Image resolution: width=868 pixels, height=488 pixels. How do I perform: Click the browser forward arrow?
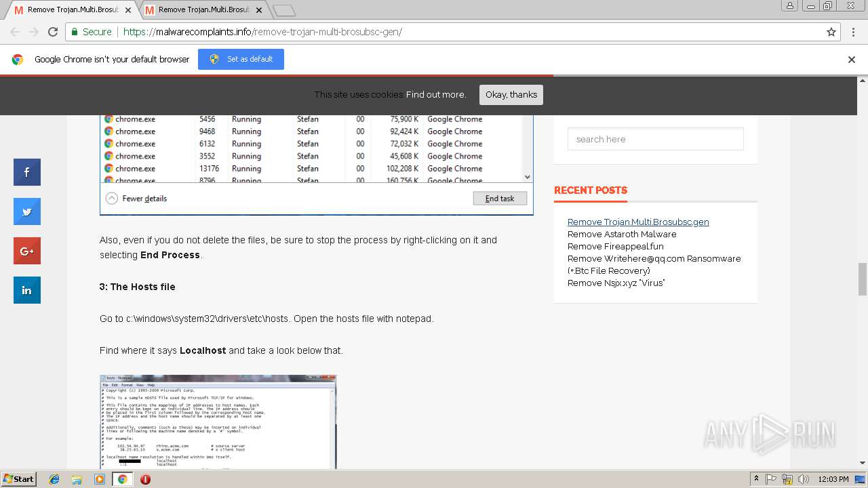pyautogui.click(x=34, y=32)
